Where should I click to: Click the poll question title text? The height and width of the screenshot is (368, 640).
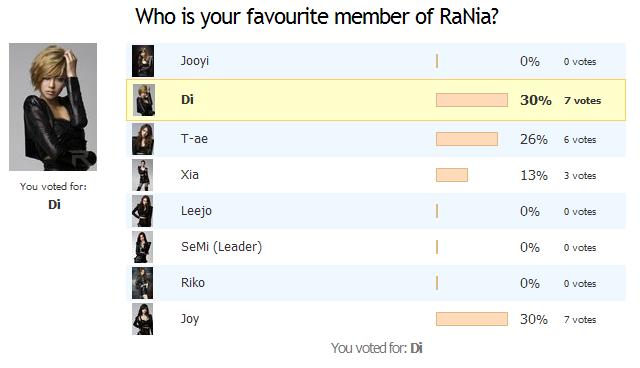point(317,18)
